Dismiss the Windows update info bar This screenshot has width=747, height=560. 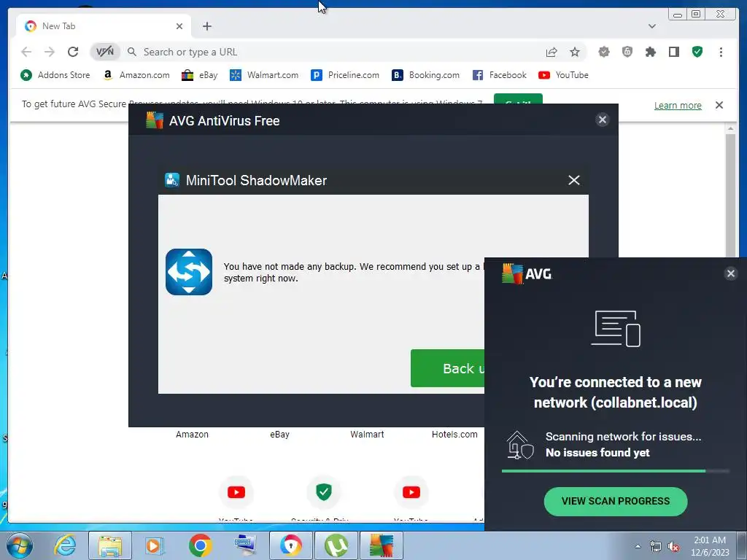pos(719,105)
